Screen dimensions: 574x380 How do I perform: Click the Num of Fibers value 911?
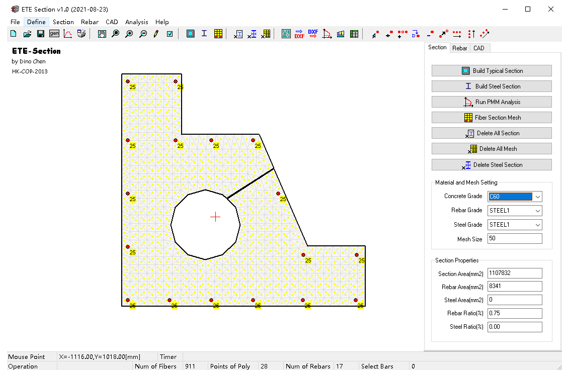pyautogui.click(x=190, y=366)
